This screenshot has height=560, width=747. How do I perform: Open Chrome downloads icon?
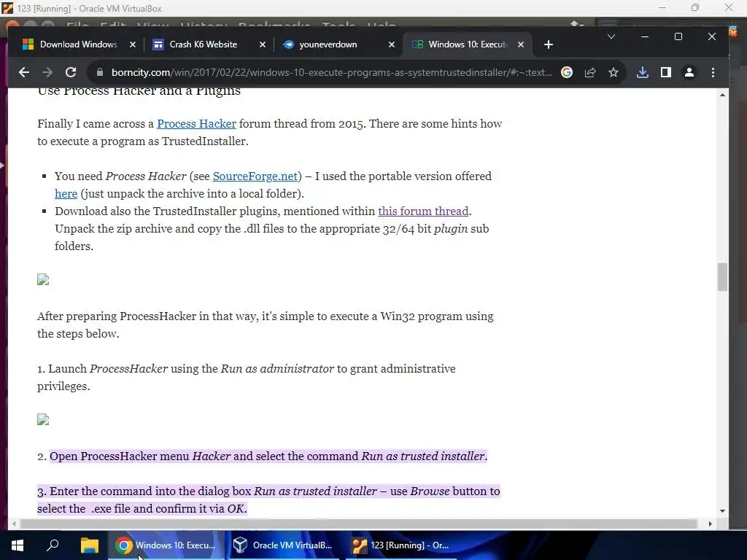pyautogui.click(x=642, y=72)
